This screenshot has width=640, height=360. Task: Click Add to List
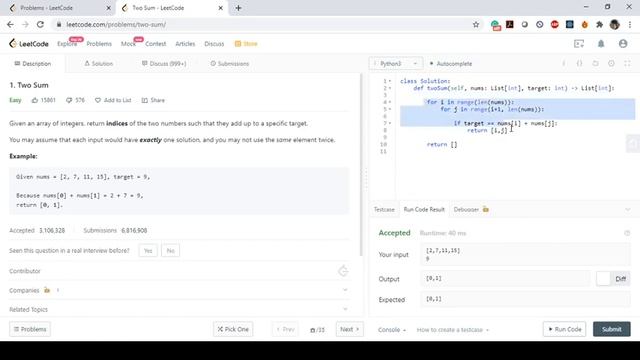click(113, 100)
